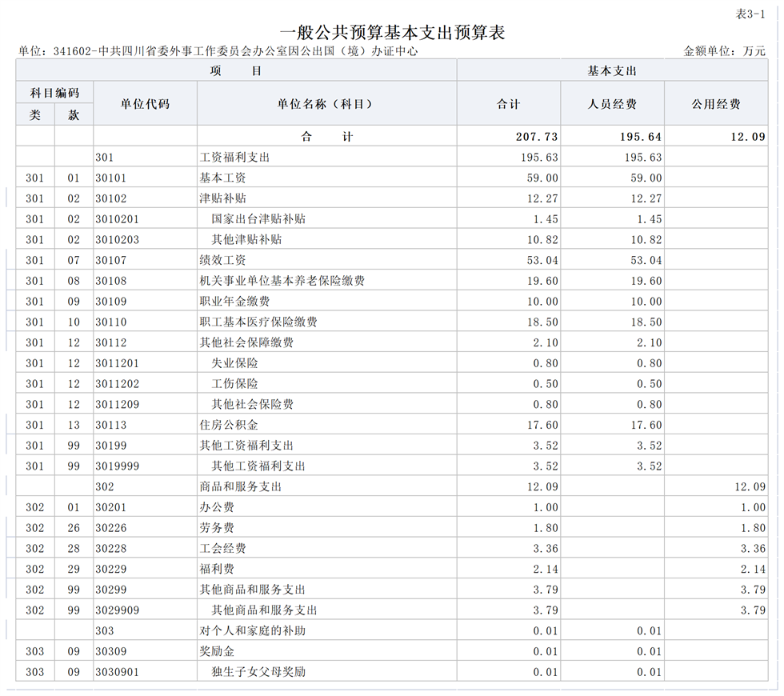Select the 人员经费 value 10.82
Viewport: 784px width, 696px height.
click(646, 239)
